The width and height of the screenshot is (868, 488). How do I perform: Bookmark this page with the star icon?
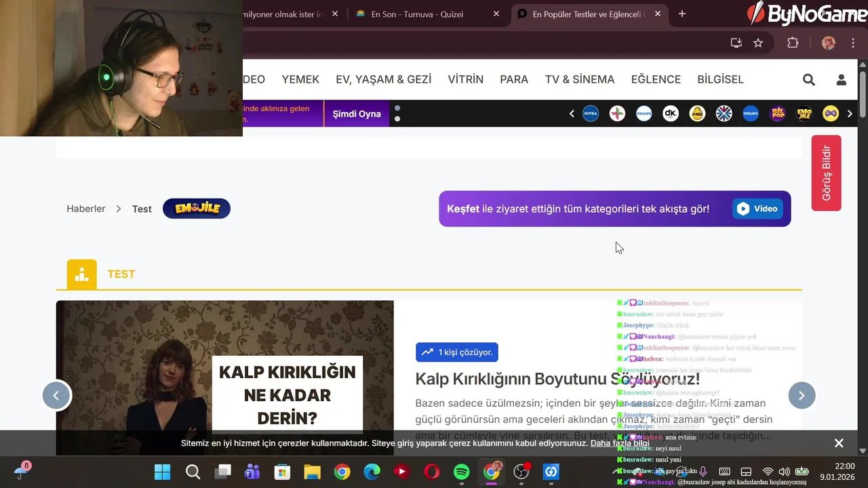pyautogui.click(x=758, y=43)
